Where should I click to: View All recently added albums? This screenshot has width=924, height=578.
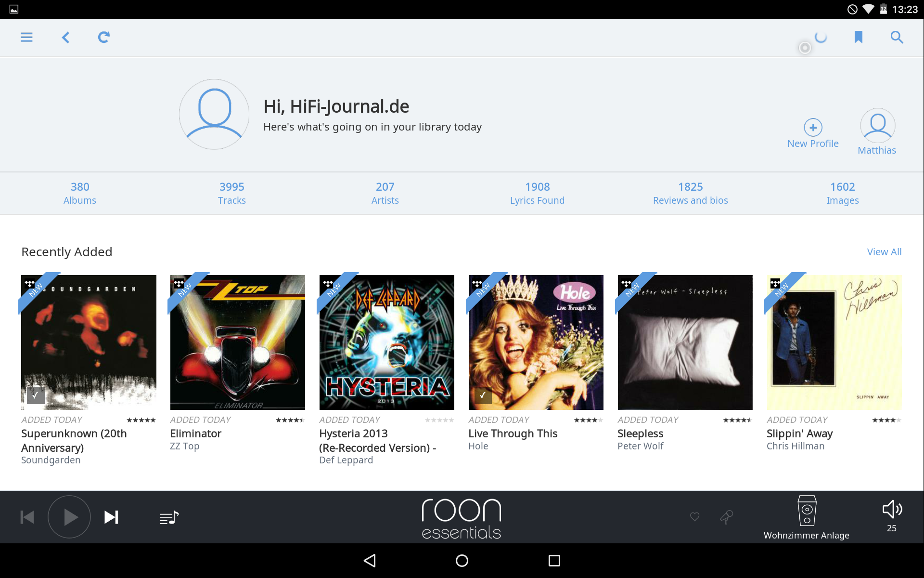pos(884,252)
